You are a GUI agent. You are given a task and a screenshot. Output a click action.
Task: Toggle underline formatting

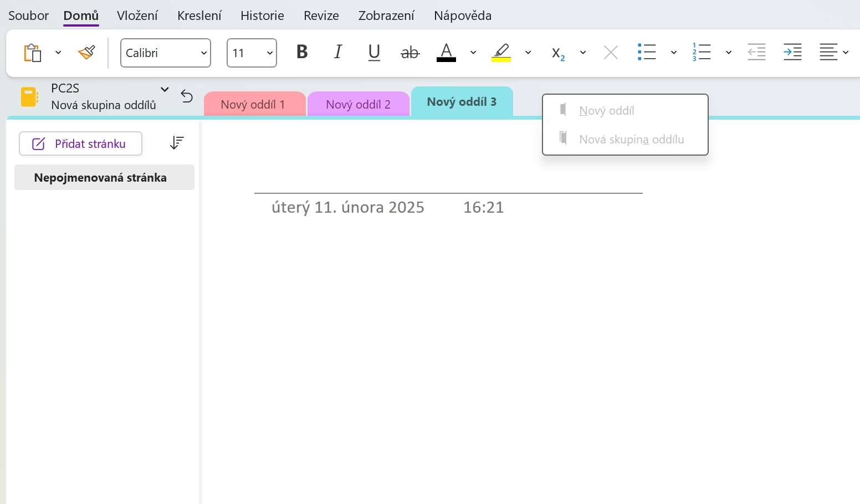click(374, 53)
